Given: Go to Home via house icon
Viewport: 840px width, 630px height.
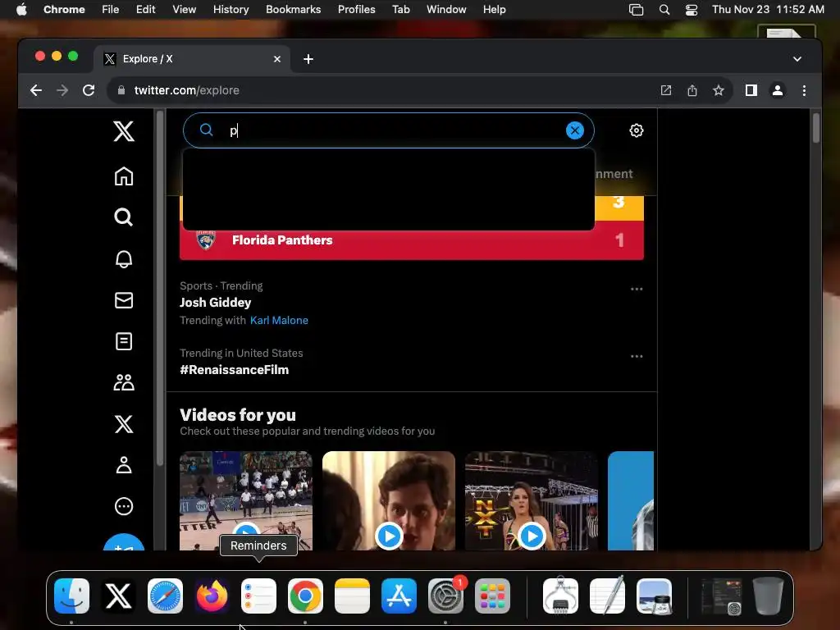Looking at the screenshot, I should tap(124, 176).
